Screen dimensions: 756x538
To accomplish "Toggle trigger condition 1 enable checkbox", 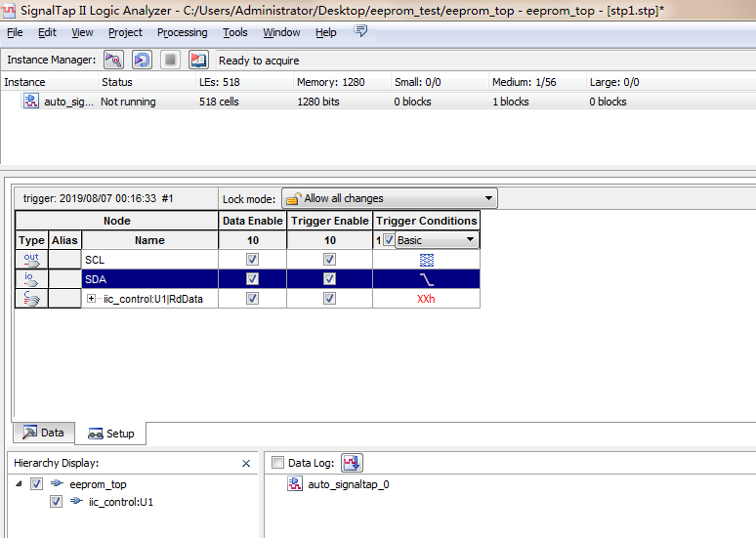I will click(389, 239).
